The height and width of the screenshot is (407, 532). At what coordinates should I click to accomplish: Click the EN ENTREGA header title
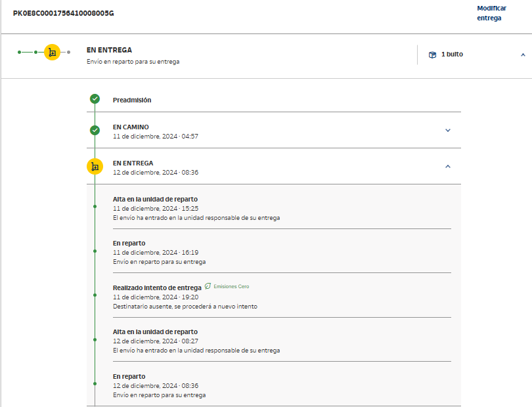pyautogui.click(x=109, y=50)
